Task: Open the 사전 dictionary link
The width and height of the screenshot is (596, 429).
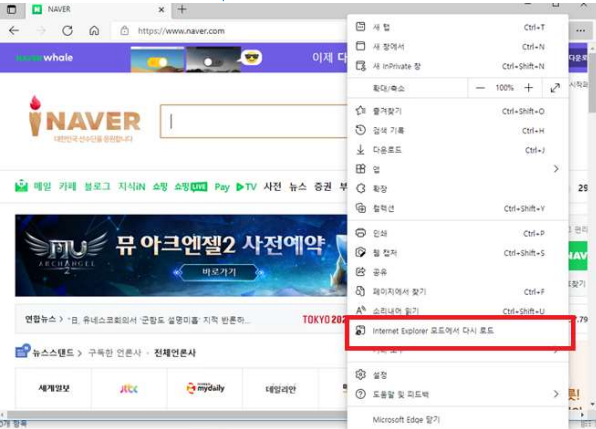Action: (273, 186)
